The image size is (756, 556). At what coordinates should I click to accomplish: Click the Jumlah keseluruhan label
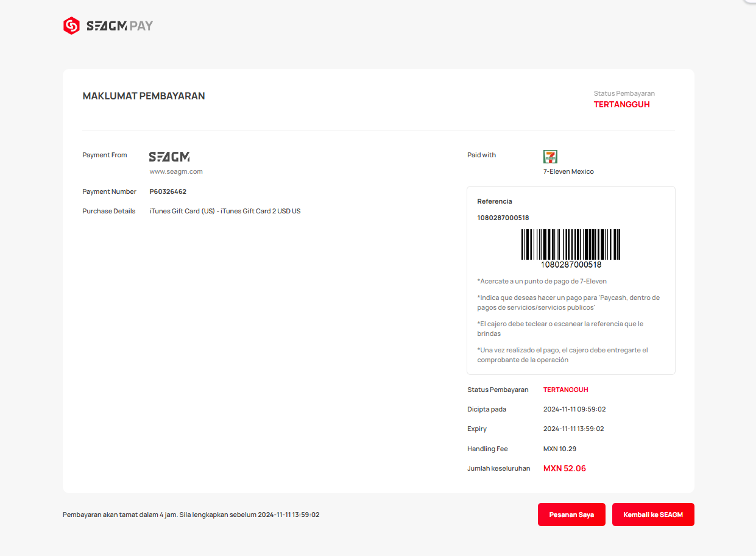[x=499, y=469]
